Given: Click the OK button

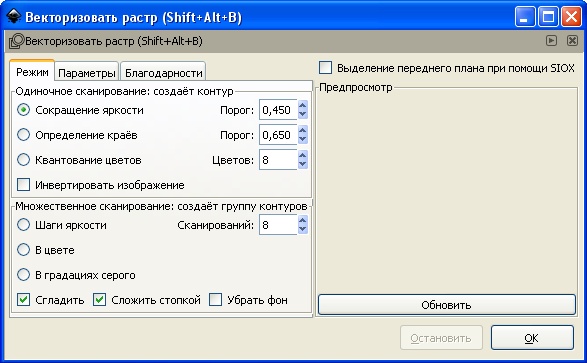Looking at the screenshot, I should (532, 338).
